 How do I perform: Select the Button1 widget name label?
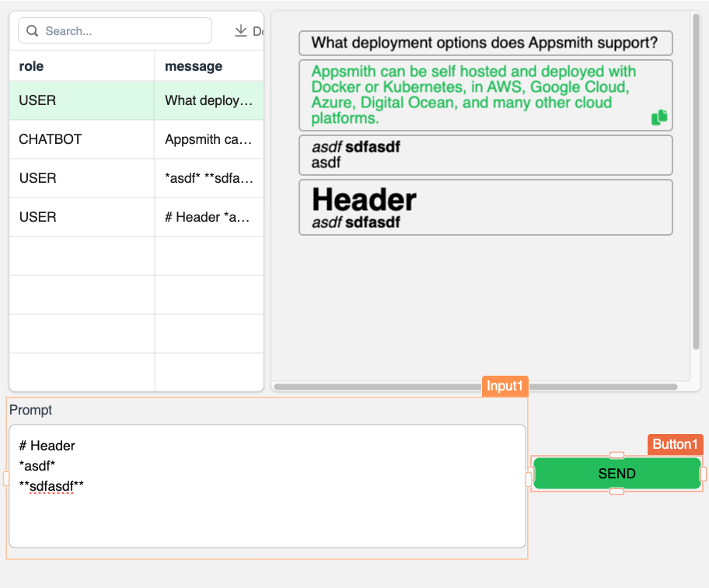pyautogui.click(x=675, y=445)
